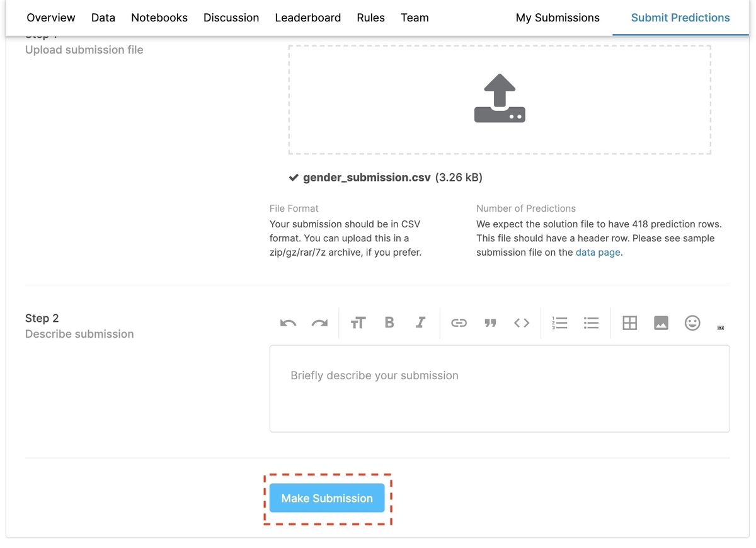Image resolution: width=756 pixels, height=548 pixels.
Task: Click the Describe submission label
Action: coord(79,334)
